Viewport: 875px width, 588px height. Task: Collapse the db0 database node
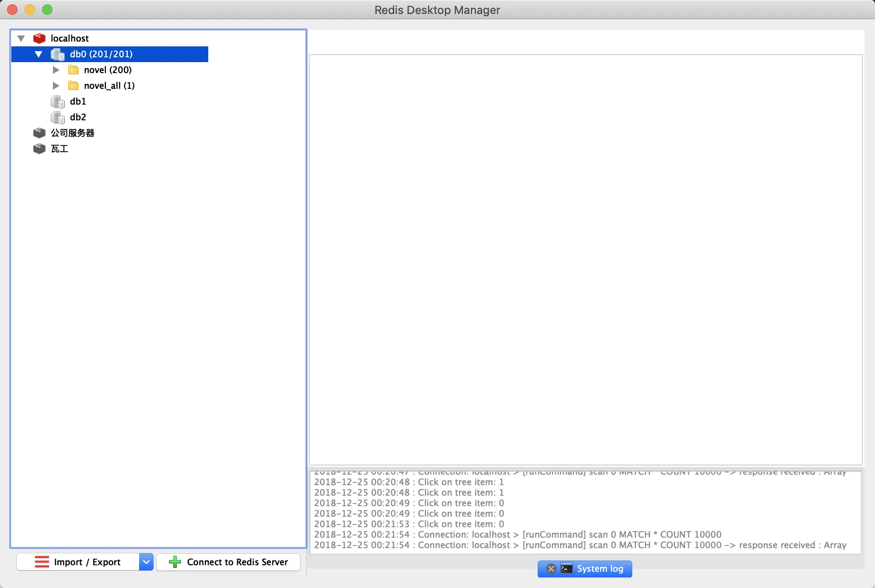coord(38,54)
